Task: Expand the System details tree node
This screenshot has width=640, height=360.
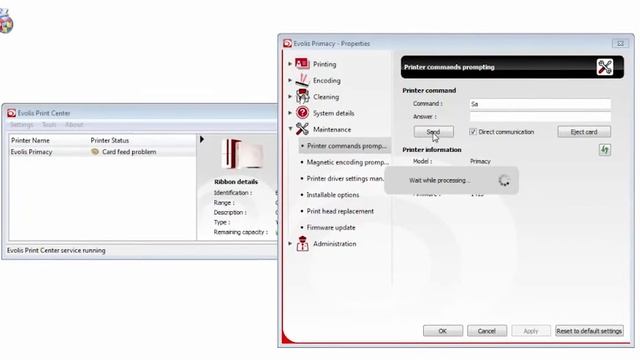Action: pos(290,113)
